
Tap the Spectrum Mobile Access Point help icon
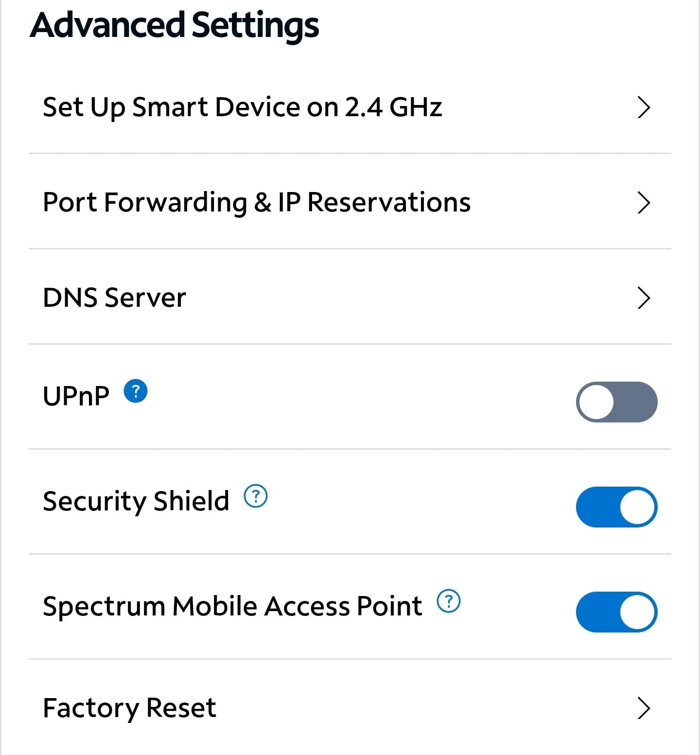pos(449,601)
